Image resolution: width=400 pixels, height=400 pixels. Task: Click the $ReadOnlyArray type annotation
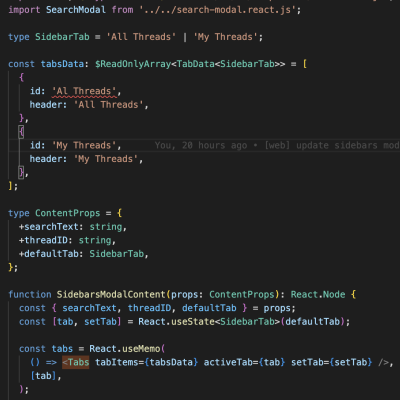[x=133, y=64]
